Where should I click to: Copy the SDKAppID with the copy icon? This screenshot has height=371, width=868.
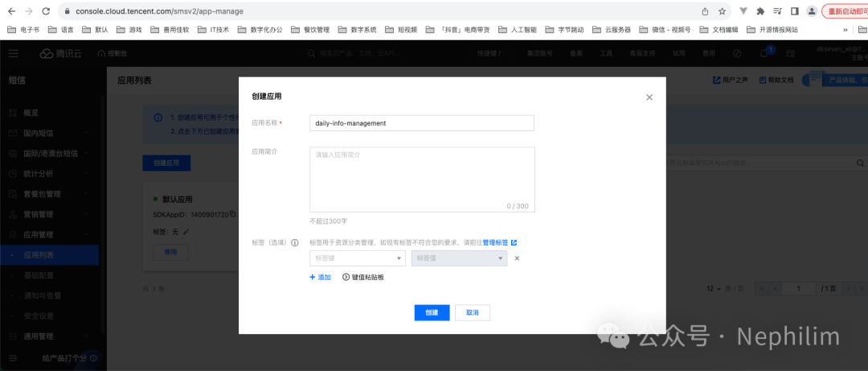click(233, 214)
